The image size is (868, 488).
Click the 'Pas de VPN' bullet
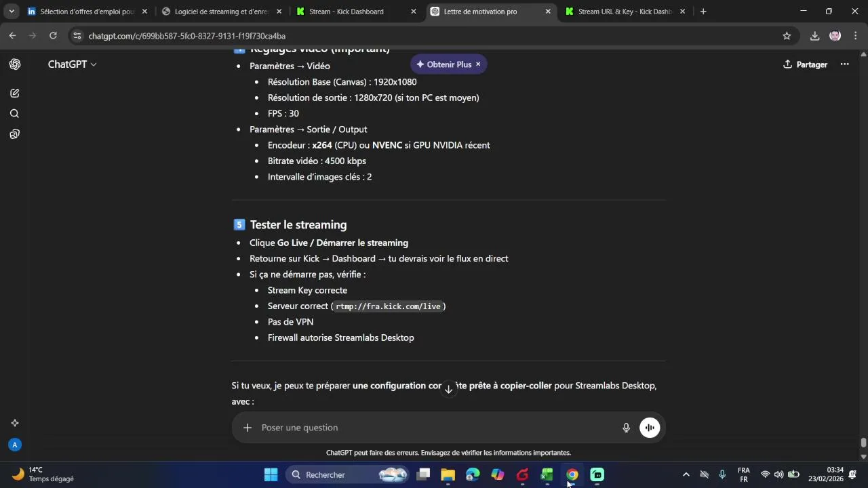pos(290,322)
